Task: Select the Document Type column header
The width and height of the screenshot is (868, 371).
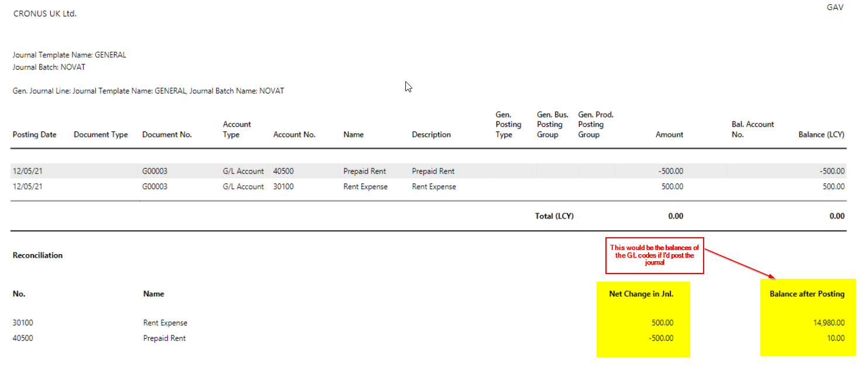Action: [101, 134]
